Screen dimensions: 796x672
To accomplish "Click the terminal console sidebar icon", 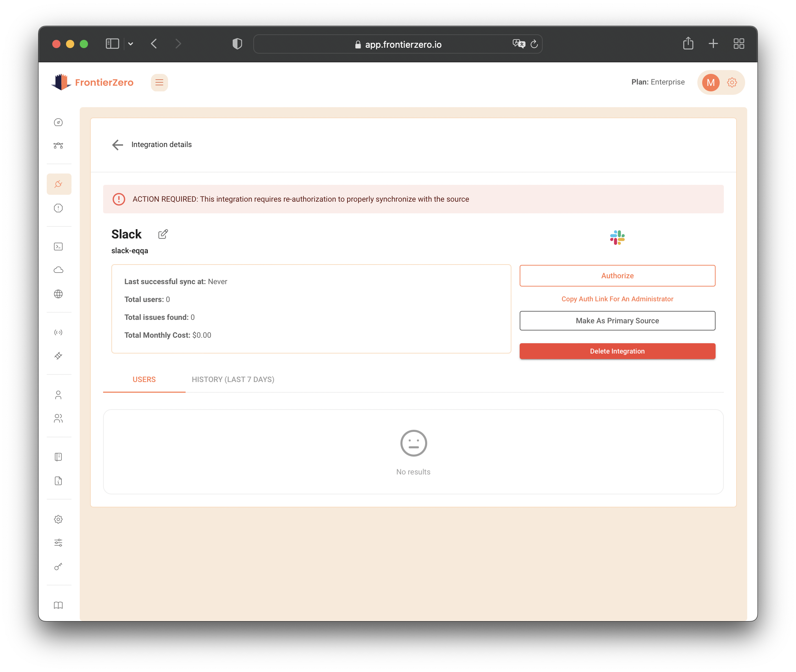I will (x=58, y=246).
